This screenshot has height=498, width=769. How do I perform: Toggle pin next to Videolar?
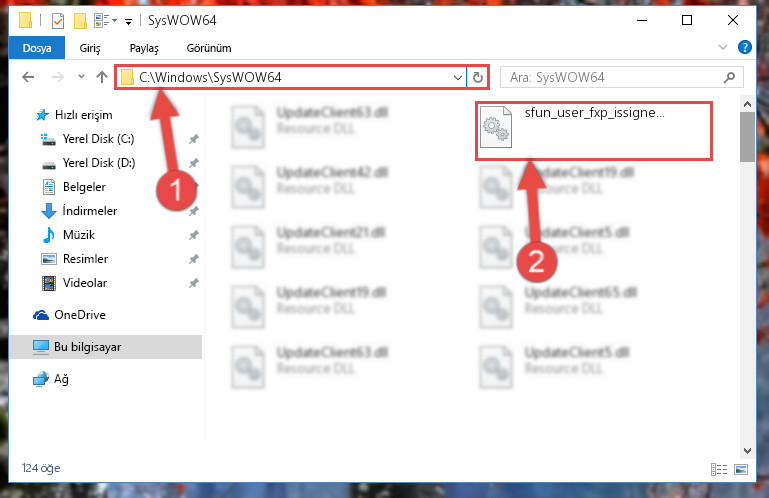(194, 283)
